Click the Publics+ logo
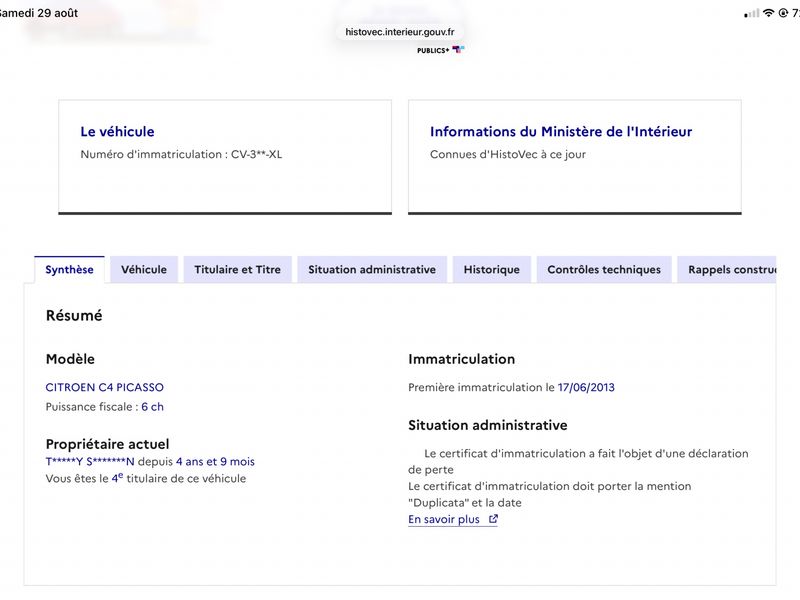Image resolution: width=800 pixels, height=600 pixels. coord(441,50)
